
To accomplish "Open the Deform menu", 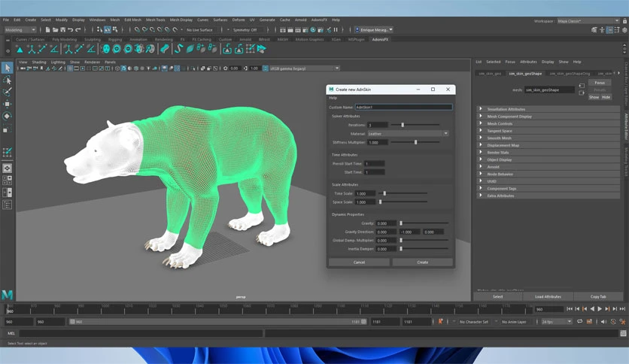I will click(239, 20).
